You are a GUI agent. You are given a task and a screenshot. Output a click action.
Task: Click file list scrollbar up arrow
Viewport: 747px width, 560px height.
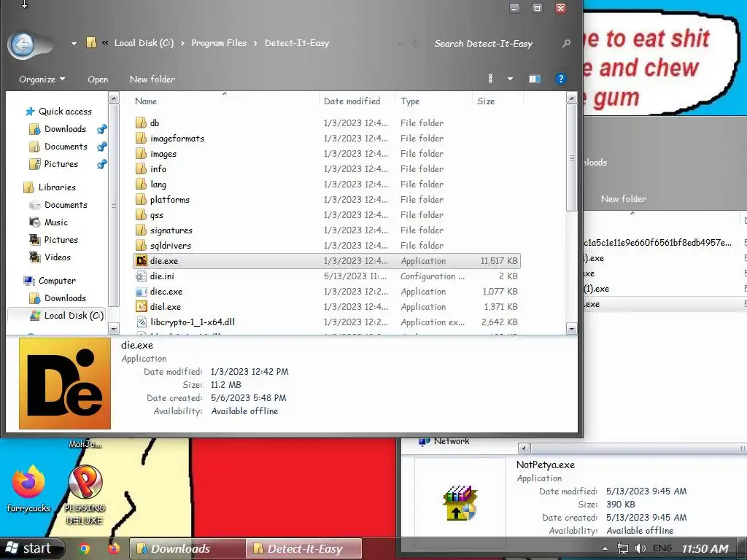572,98
